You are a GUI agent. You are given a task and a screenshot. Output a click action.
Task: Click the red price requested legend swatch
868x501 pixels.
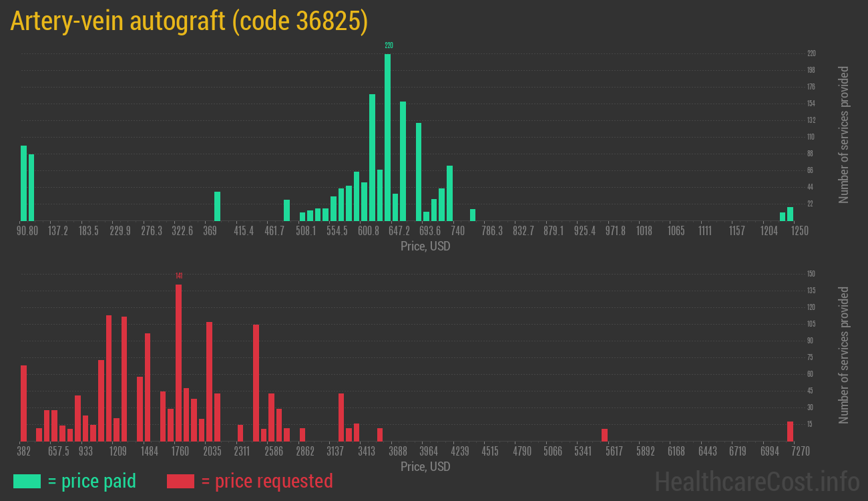coord(180,481)
